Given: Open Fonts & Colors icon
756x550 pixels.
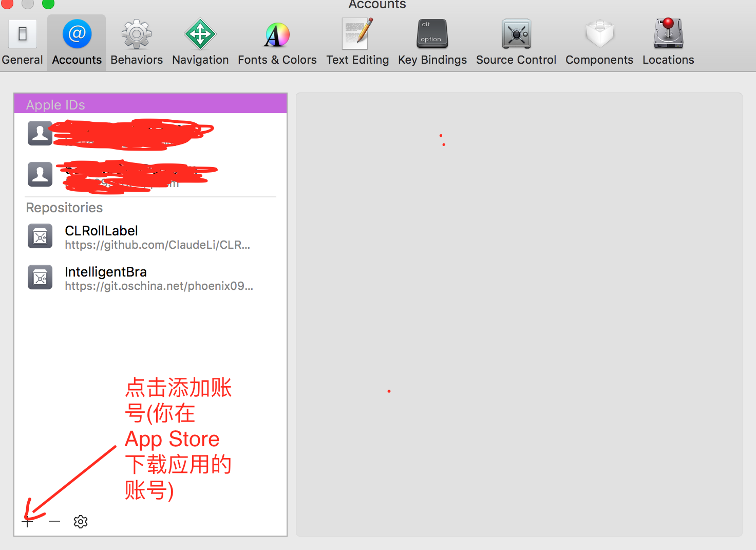Looking at the screenshot, I should click(277, 34).
